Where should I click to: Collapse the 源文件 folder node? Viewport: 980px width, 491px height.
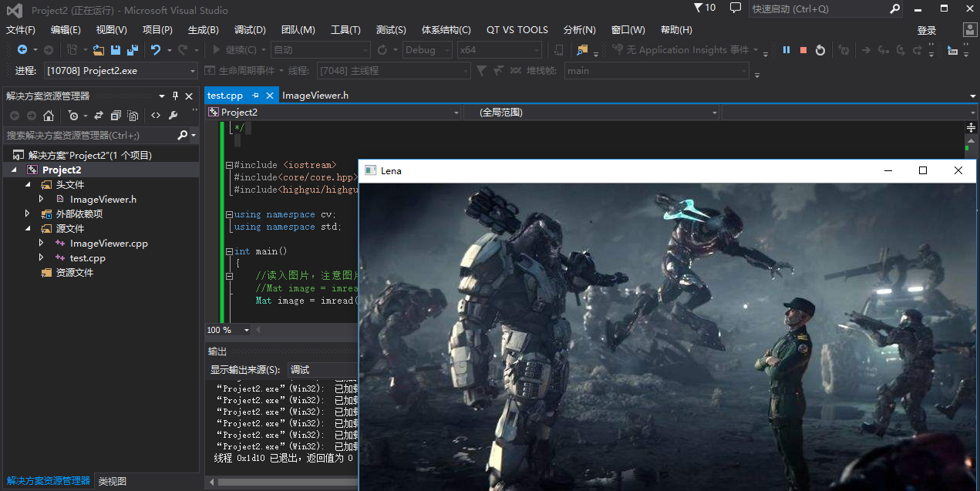pos(28,228)
